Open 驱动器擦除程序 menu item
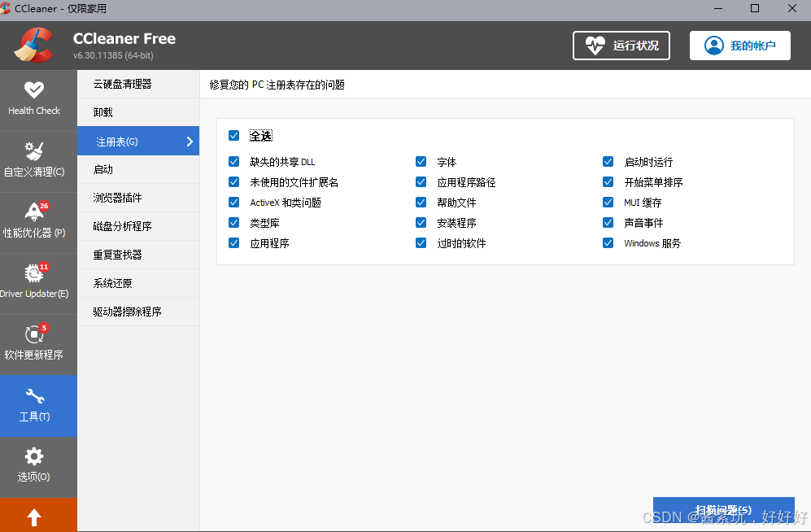811x532 pixels. point(138,312)
